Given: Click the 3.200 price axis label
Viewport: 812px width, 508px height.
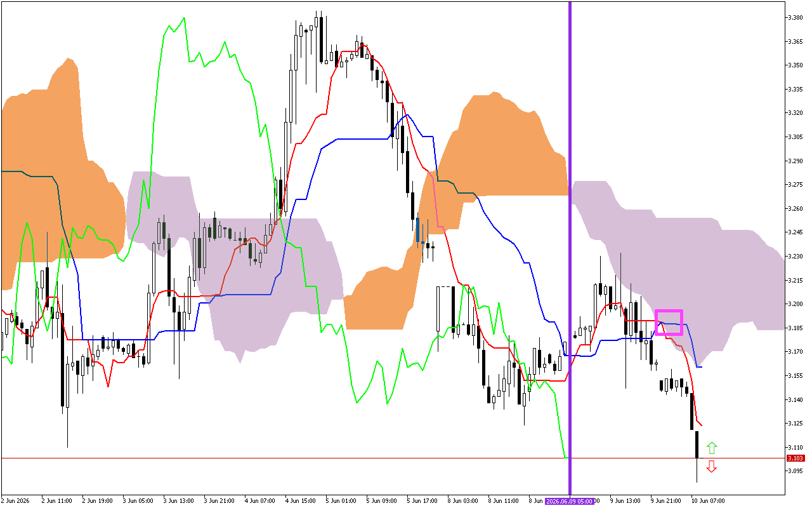Looking at the screenshot, I should tap(795, 304).
